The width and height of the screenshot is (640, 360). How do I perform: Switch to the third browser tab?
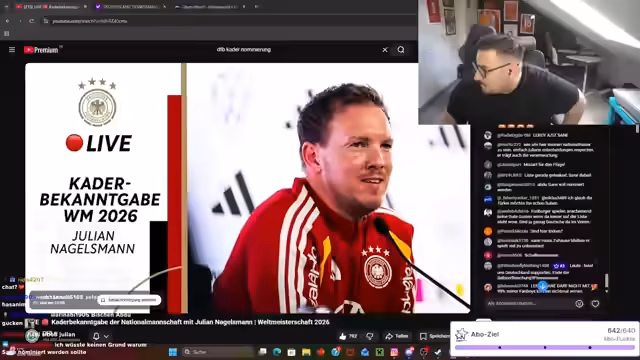click(x=209, y=7)
